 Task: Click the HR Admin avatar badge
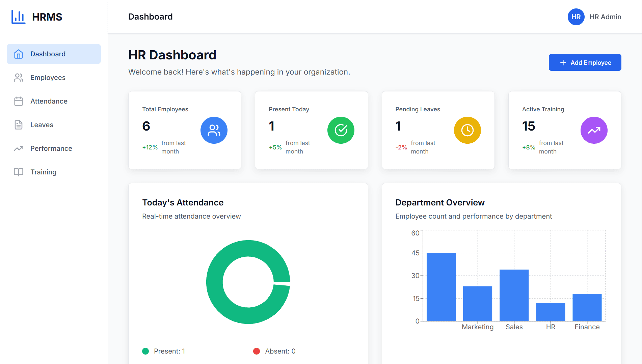(x=576, y=17)
